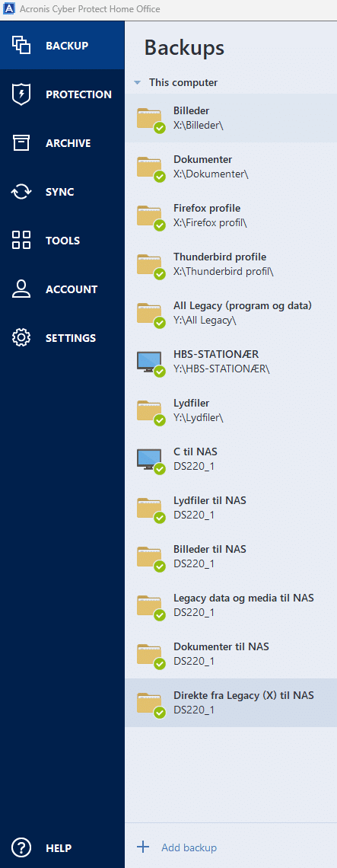Select Legacy data og media til NAS
The height and width of the screenshot is (868, 337).
point(243,598)
